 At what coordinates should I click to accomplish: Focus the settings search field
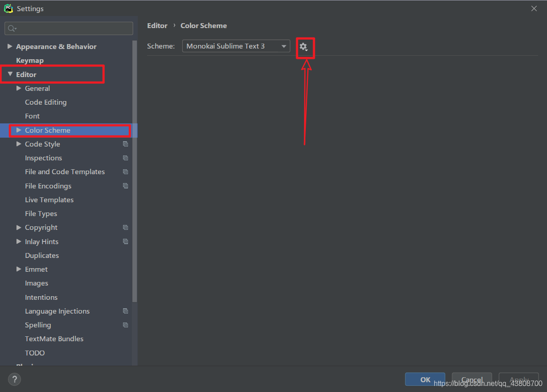pyautogui.click(x=69, y=29)
